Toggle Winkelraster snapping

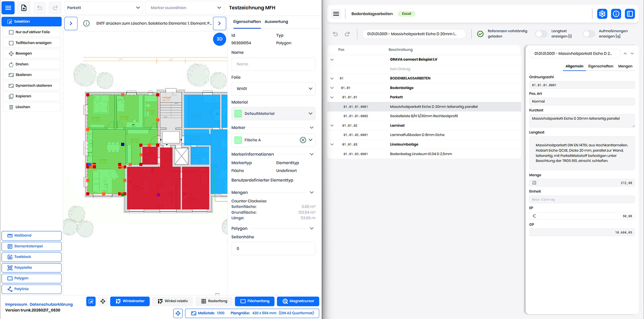pos(130,301)
